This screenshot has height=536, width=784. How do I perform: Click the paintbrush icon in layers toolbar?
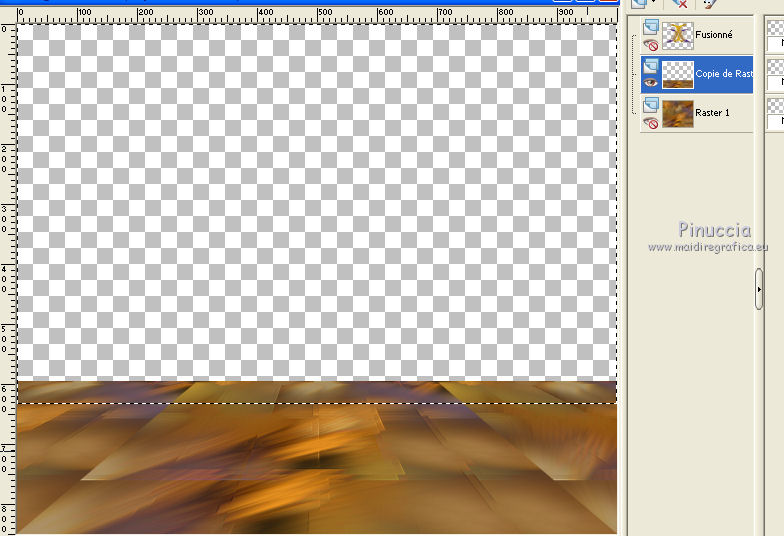click(709, 4)
